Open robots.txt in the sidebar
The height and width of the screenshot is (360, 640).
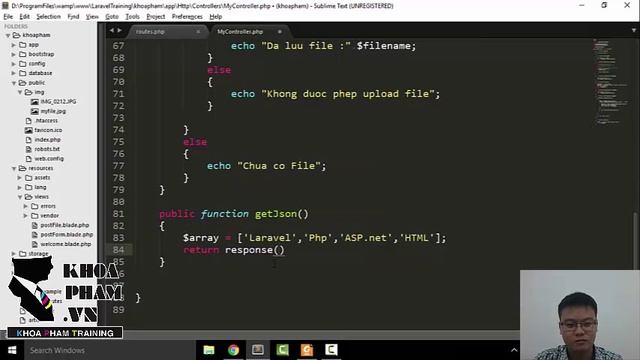(47, 149)
